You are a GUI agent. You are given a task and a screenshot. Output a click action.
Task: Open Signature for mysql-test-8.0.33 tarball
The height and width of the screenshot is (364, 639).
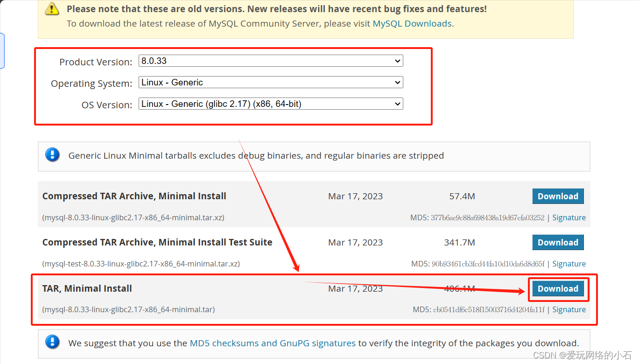pyautogui.click(x=569, y=264)
